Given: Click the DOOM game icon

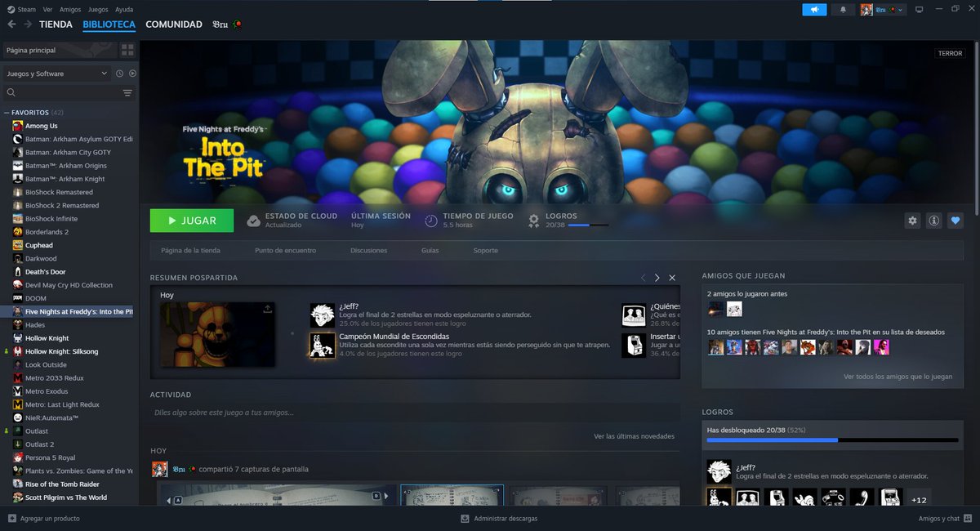Looking at the screenshot, I should 17,298.
